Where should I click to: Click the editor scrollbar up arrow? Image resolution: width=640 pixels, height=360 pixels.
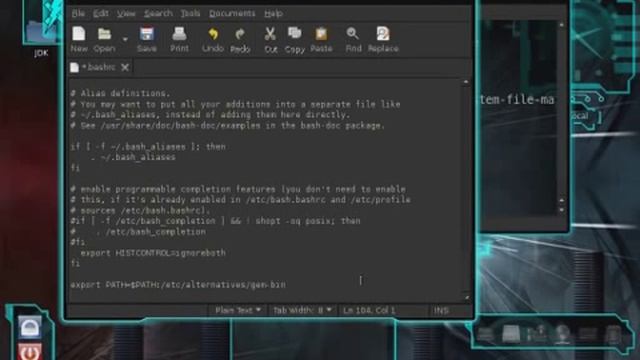coord(466,82)
